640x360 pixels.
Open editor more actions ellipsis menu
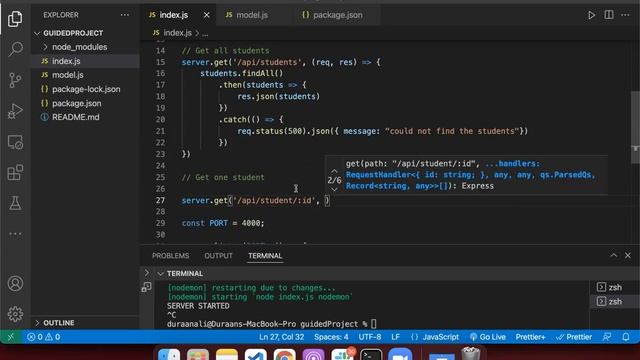(625, 15)
